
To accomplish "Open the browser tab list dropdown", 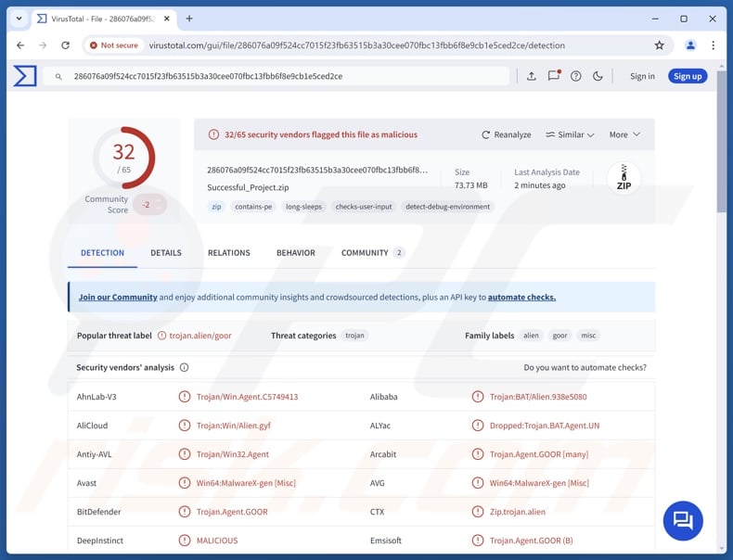I will (19, 19).
